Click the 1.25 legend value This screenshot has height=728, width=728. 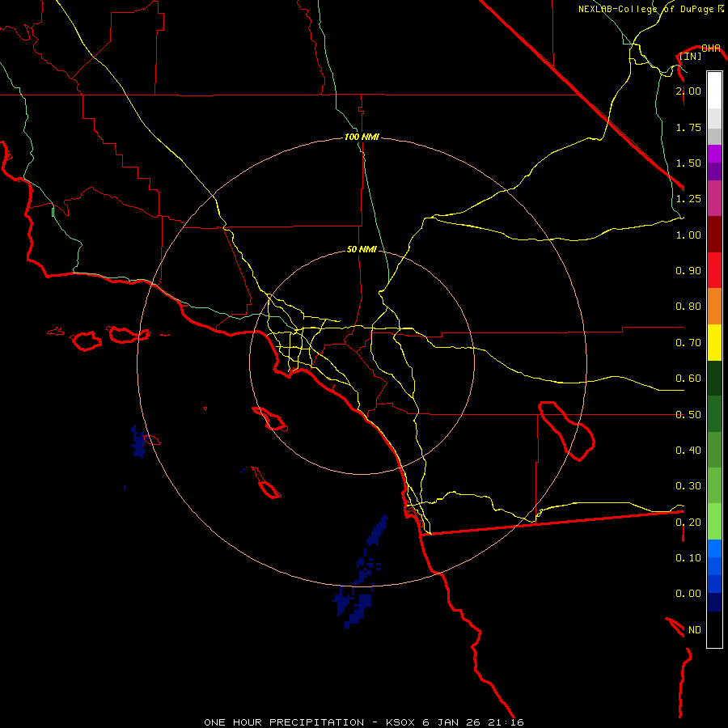point(688,199)
